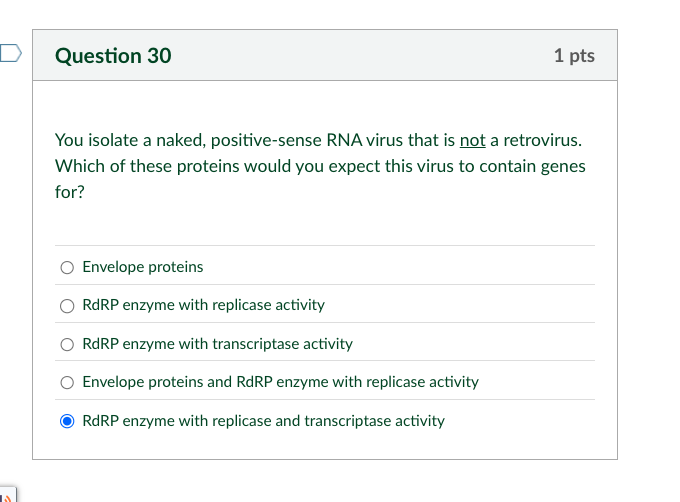680x502 pixels.
Task: Click the 'Envelope proteins' answer label text
Action: click(143, 267)
